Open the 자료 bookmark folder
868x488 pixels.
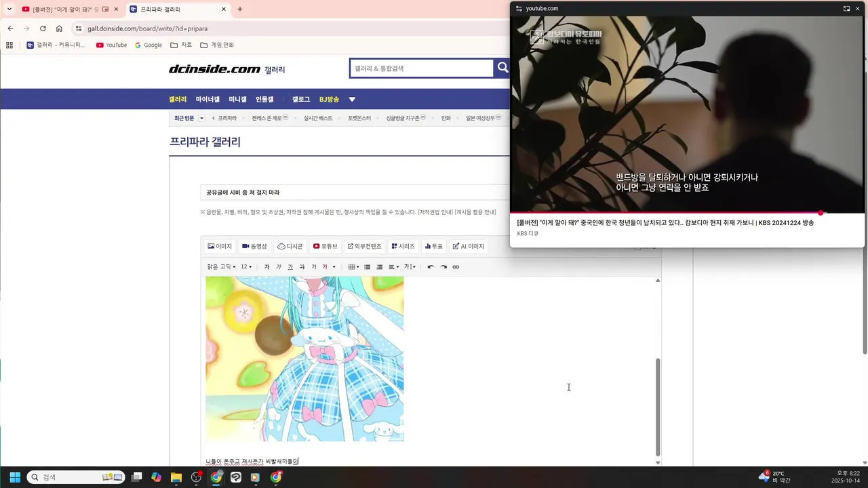(x=181, y=45)
